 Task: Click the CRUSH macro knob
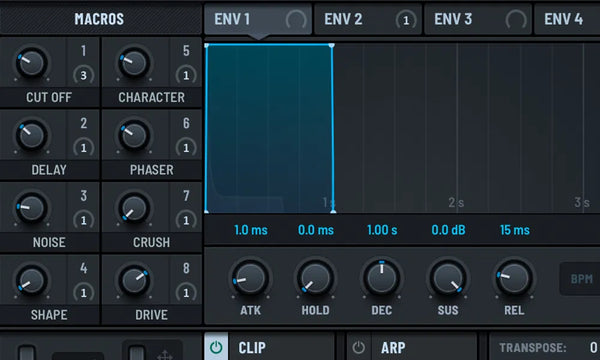[x=134, y=208]
